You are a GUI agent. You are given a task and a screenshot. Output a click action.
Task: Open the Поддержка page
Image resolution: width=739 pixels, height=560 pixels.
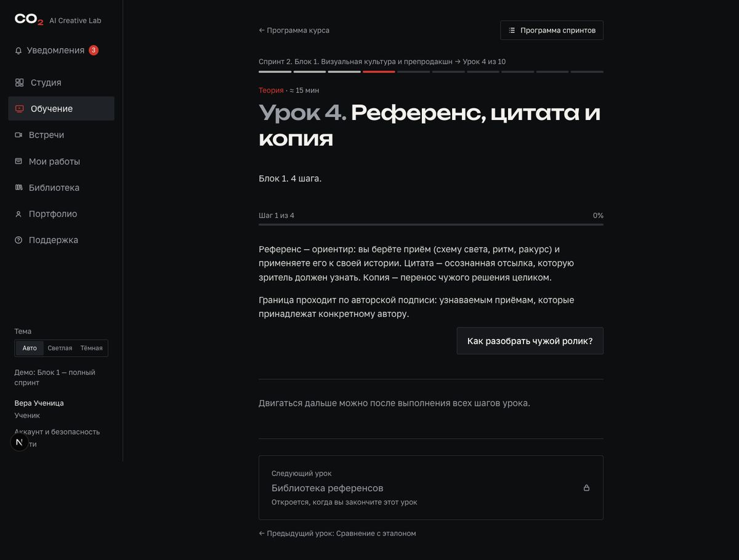[x=61, y=240]
